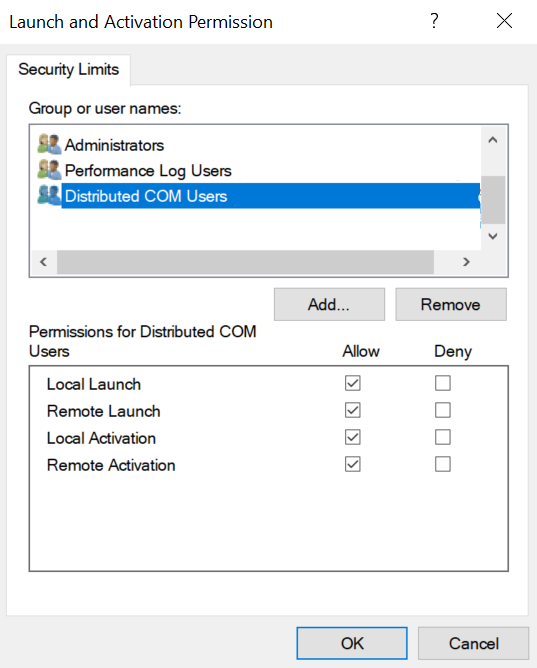The width and height of the screenshot is (537, 668).
Task: Tick Deny for Local Launch
Action: pyautogui.click(x=443, y=383)
